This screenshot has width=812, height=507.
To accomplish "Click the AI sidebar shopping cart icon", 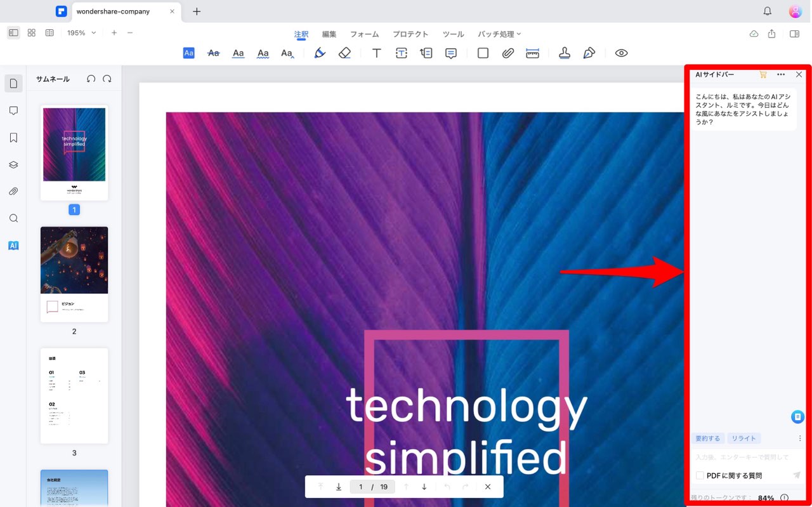I will [x=763, y=74].
